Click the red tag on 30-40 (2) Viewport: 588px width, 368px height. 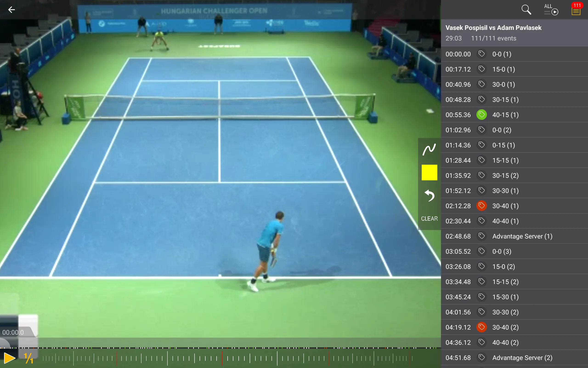(481, 327)
